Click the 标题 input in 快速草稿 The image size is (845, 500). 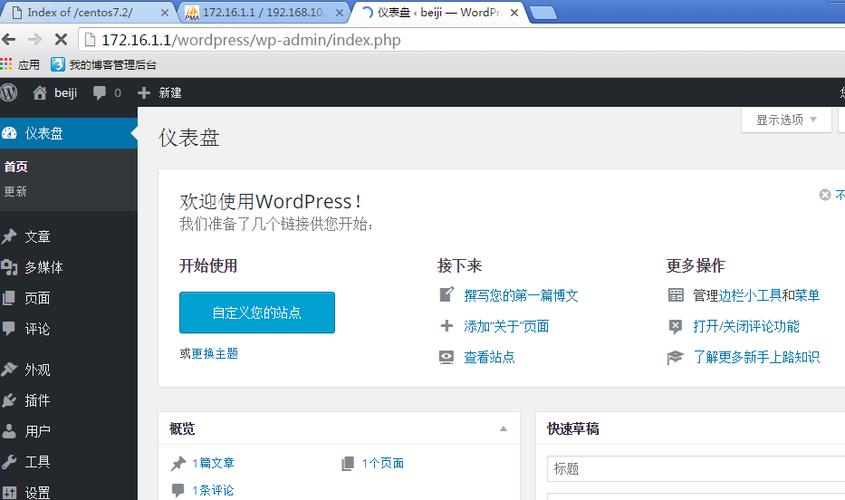[696, 469]
